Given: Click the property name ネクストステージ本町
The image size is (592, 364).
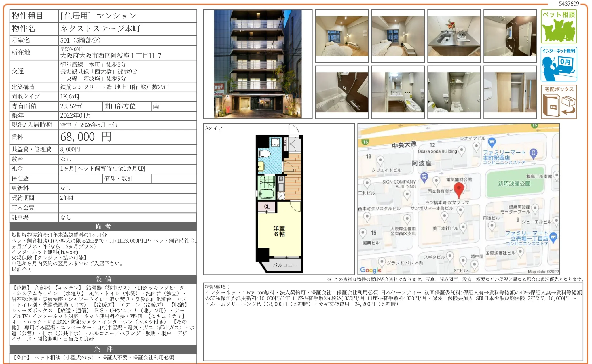Looking at the screenshot, I should coord(100,29).
